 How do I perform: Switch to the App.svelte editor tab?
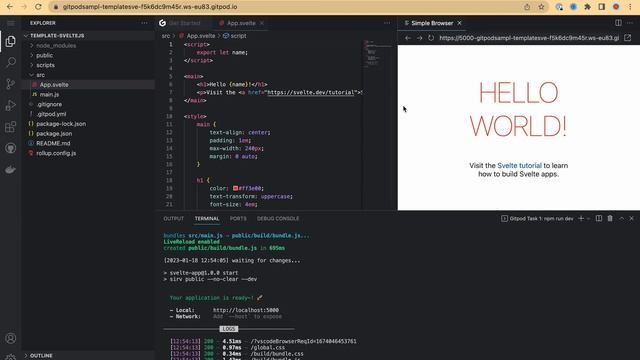tap(241, 23)
